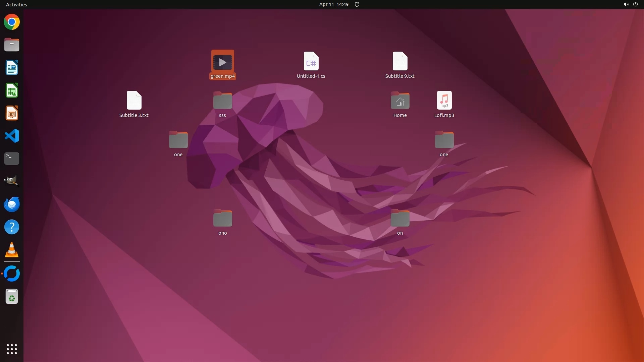Screen dimensions: 644x362
Task: Launch GIMP from the dock
Action: pyautogui.click(x=12, y=181)
